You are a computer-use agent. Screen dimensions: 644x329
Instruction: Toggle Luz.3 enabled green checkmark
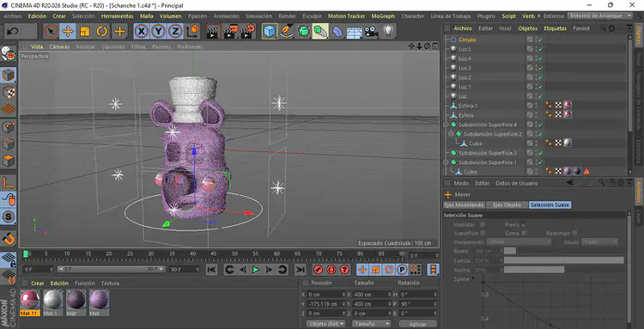540,68
